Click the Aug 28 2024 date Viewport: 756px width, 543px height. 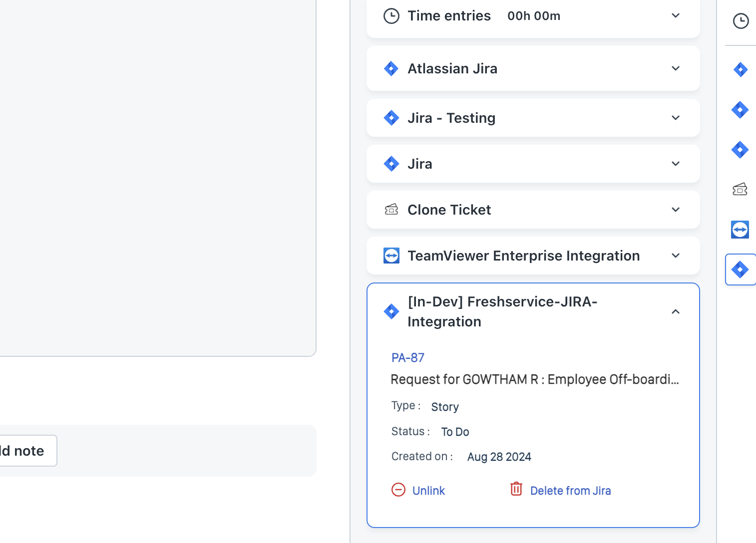click(x=499, y=457)
